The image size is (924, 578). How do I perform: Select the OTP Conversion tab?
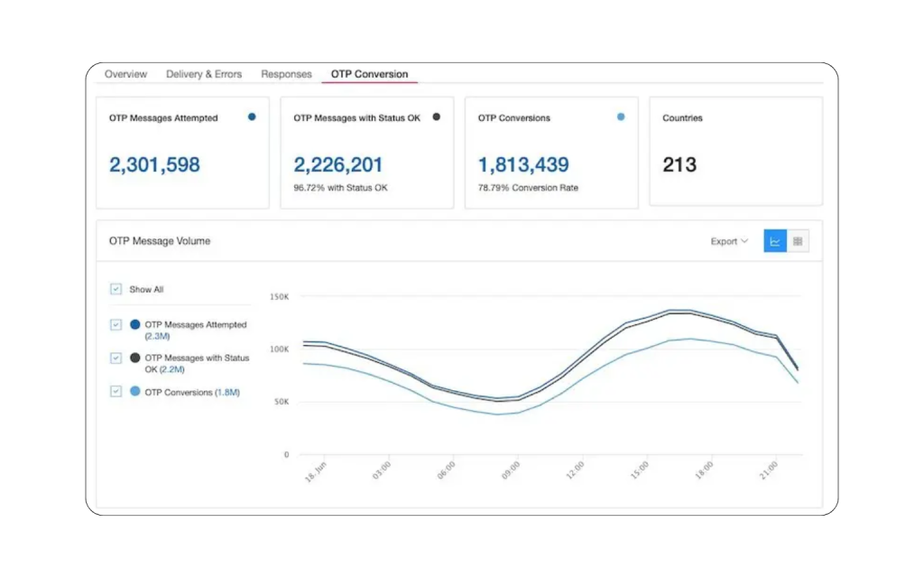(369, 74)
